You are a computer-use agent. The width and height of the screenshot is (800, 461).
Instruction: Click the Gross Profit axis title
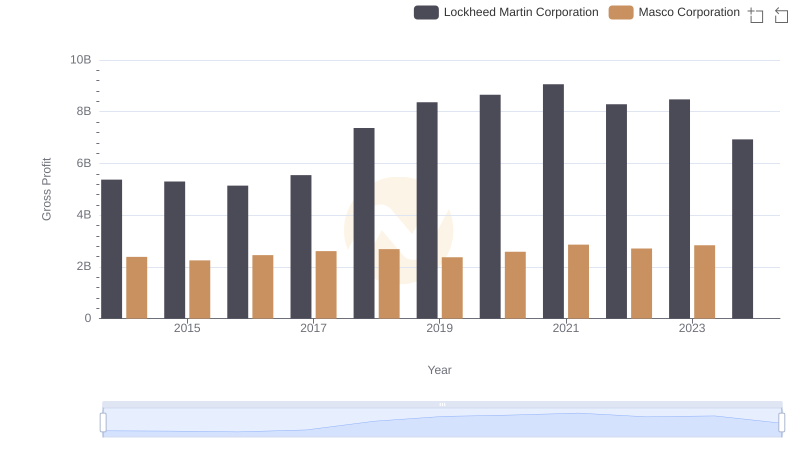point(46,189)
